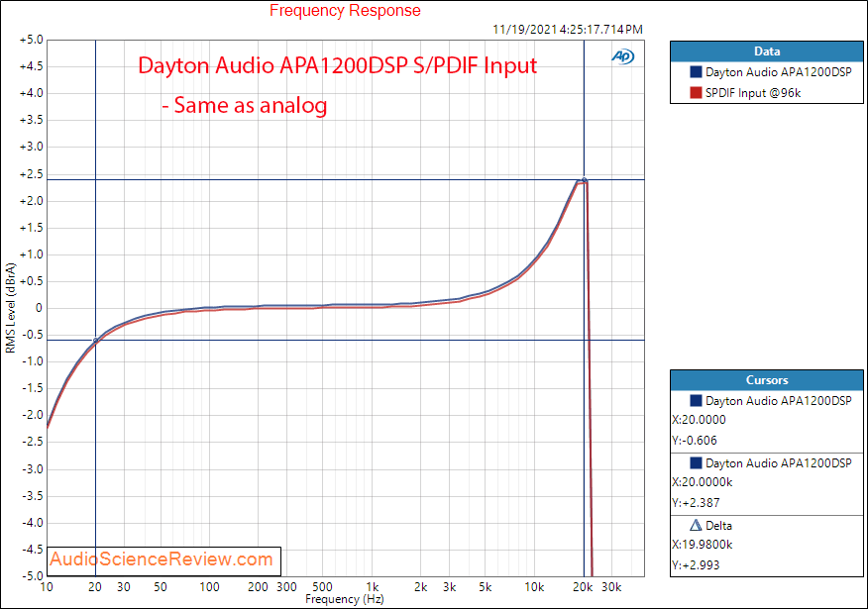Image resolution: width=868 pixels, height=609 pixels.
Task: Click the '30k' tick label on frequency axis
Action: coord(611,587)
